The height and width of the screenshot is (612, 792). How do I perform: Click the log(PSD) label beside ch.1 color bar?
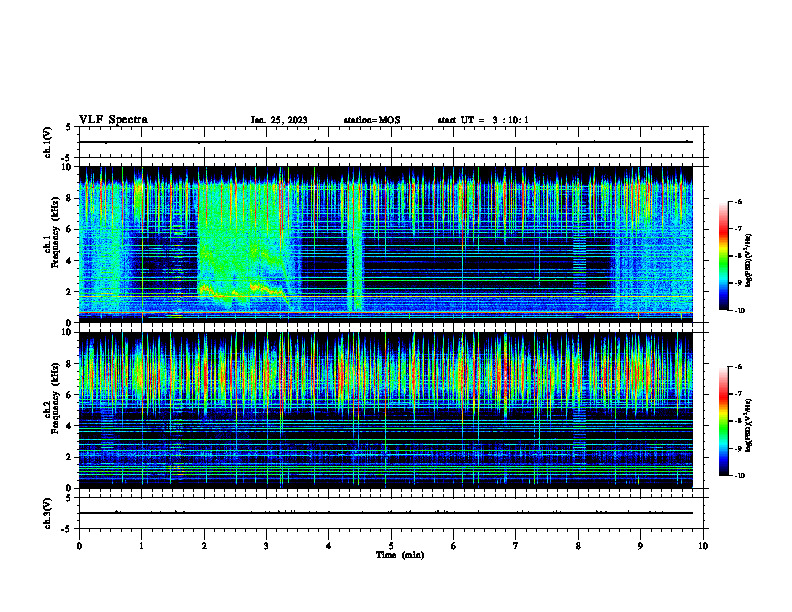pos(749,261)
